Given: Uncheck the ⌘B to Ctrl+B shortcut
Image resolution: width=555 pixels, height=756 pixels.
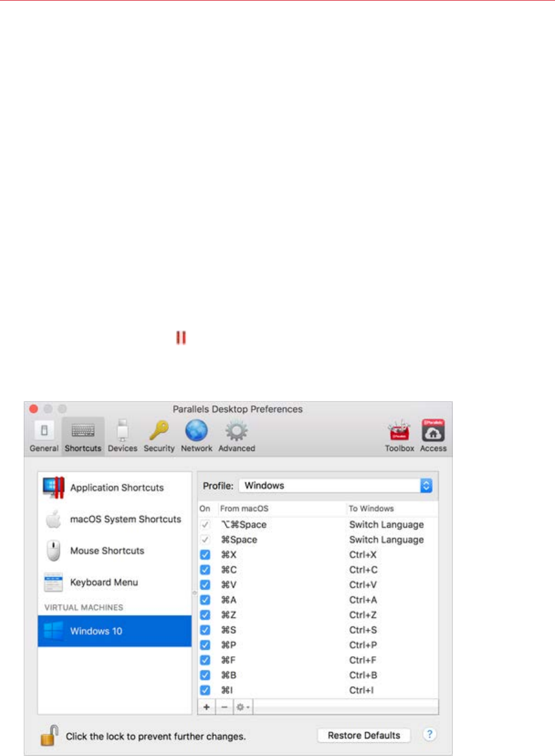Looking at the screenshot, I should (205, 675).
